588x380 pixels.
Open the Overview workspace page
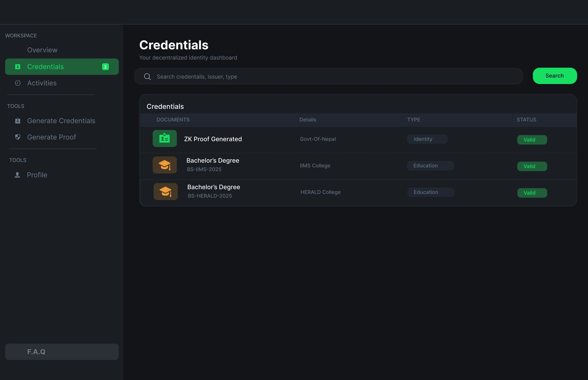click(x=42, y=50)
